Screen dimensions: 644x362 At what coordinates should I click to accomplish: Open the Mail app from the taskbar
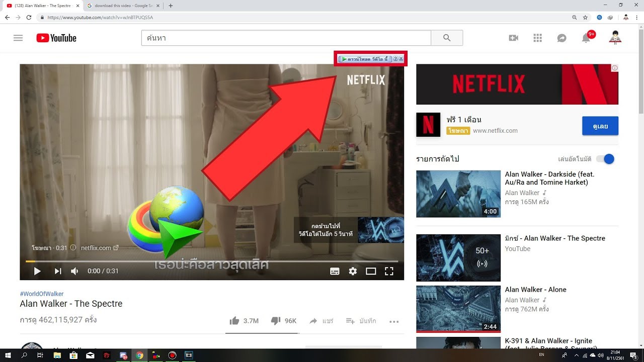coord(90,355)
